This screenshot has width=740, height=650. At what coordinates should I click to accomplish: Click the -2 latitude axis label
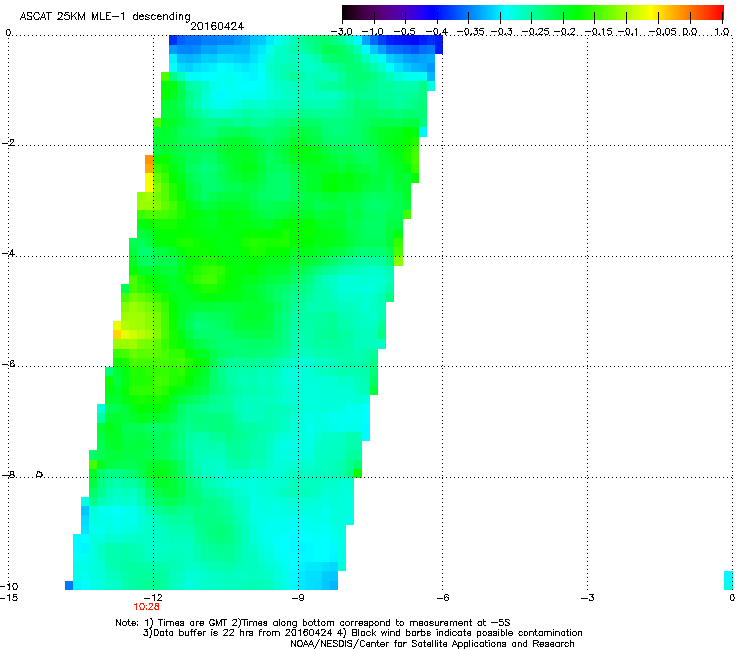click(x=8, y=143)
